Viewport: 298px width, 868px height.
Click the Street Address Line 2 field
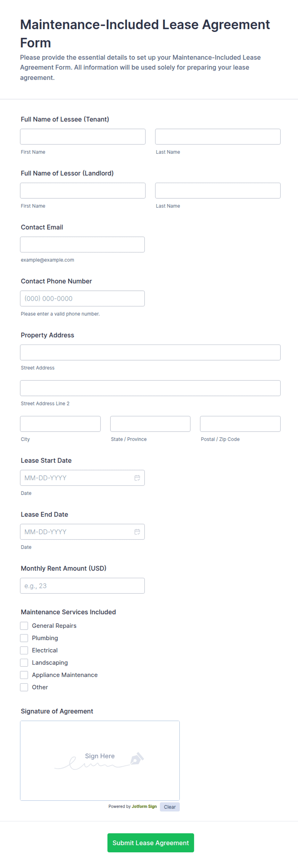click(150, 388)
